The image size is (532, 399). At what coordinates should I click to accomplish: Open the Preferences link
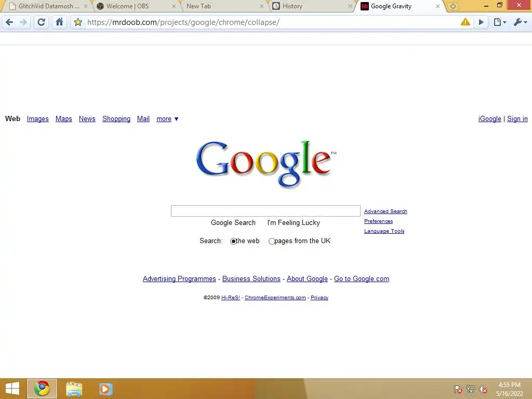[x=378, y=221]
